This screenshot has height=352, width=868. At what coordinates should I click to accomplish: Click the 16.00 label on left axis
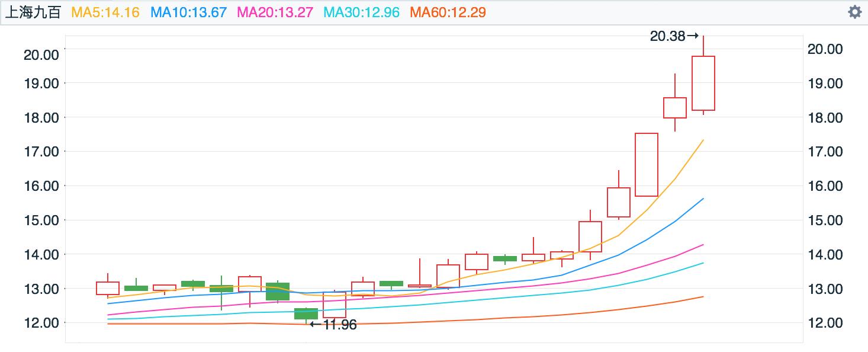click(x=41, y=186)
